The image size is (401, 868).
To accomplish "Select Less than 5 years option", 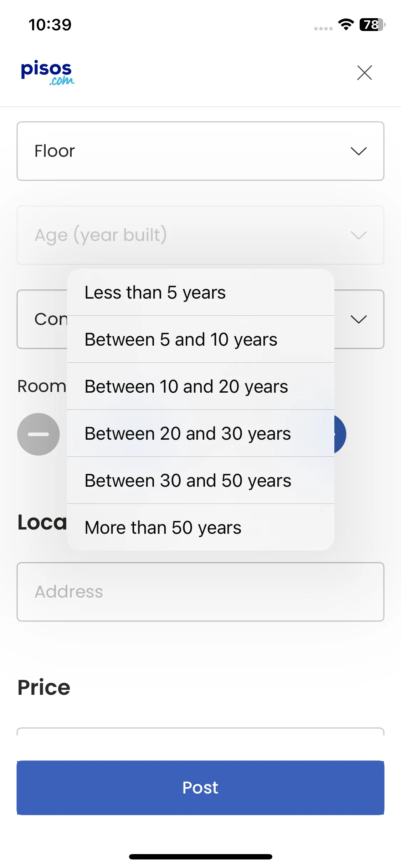I will click(201, 293).
